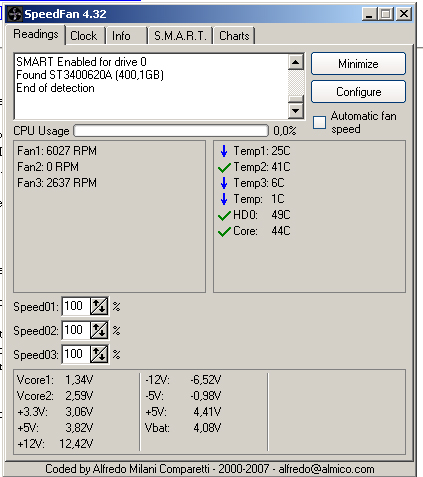
Task: Click the HD0: 49C temperature text
Action: [262, 215]
